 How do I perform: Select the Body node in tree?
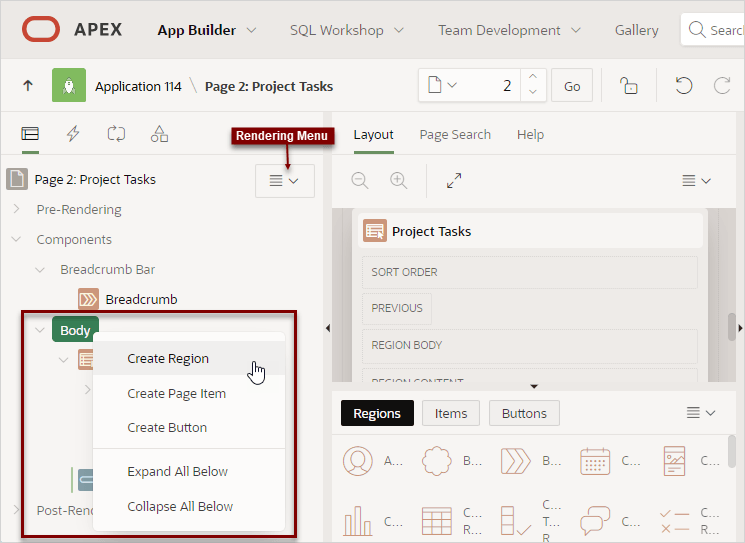[75, 330]
